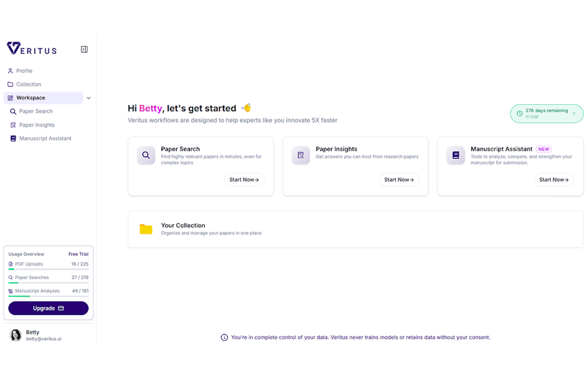Viewport: 588px width, 370px height.
Task: Collapse the sidebar with the panel icon
Action: coord(84,49)
